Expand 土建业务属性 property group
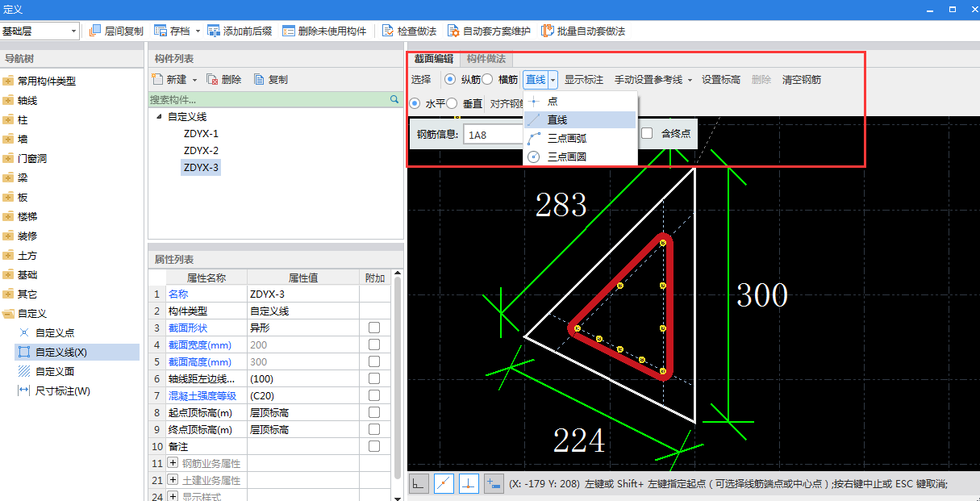 pos(173,480)
